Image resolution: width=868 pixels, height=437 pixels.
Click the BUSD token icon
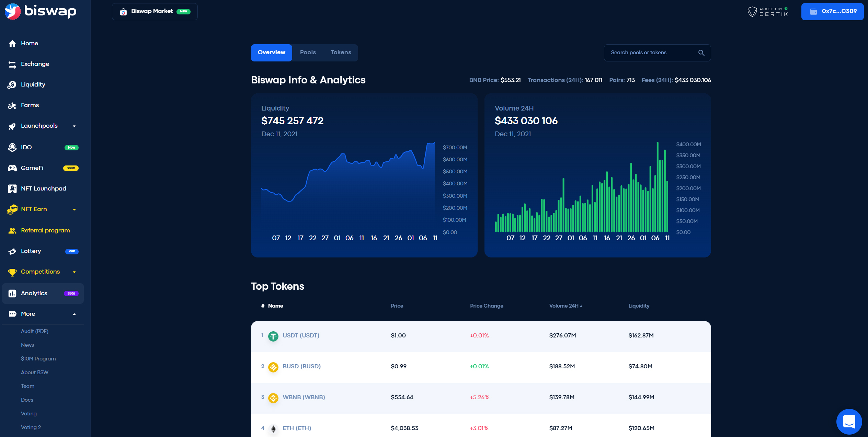pos(273,367)
